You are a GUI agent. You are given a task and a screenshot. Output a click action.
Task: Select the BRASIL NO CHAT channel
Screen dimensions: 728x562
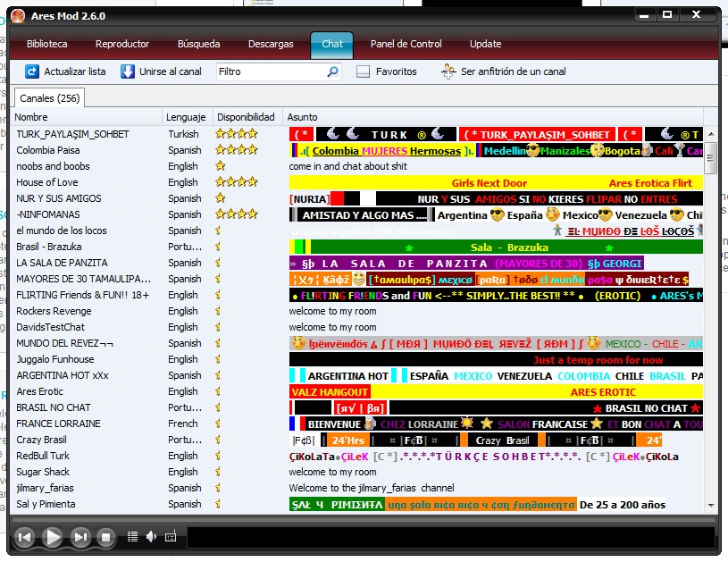tap(356, 407)
